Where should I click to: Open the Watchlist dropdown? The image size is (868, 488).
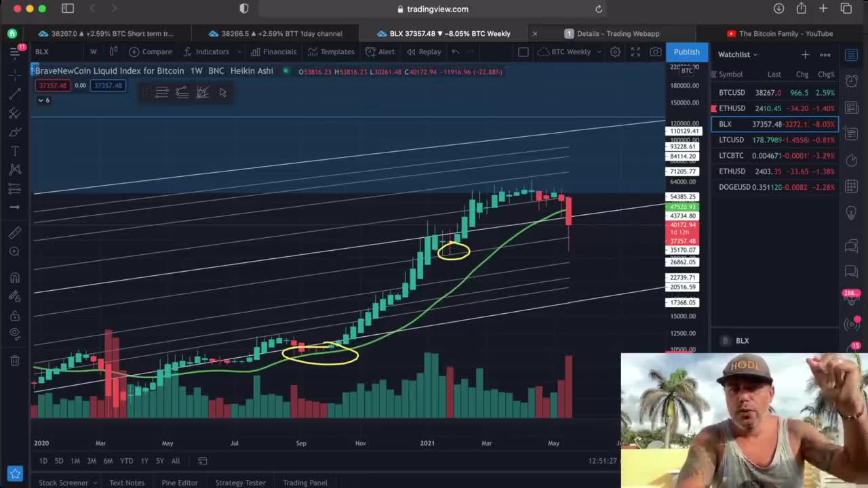(x=738, y=54)
